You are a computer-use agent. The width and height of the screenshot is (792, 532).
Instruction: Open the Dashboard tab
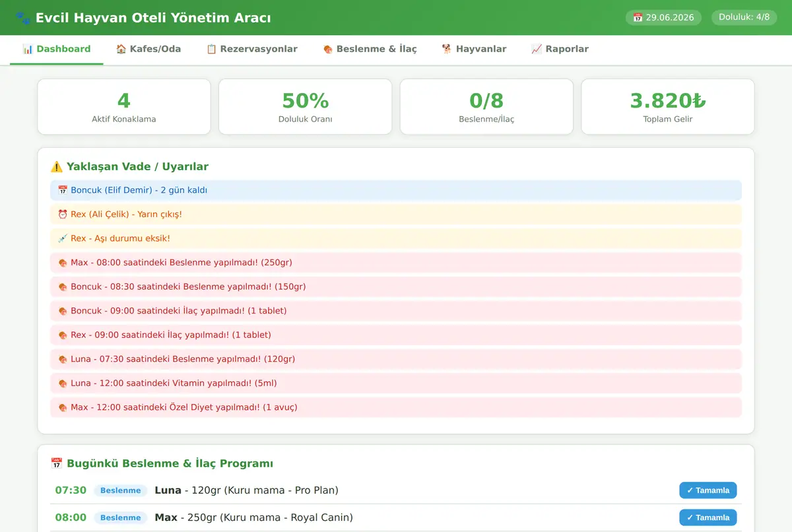pyautogui.click(x=57, y=49)
